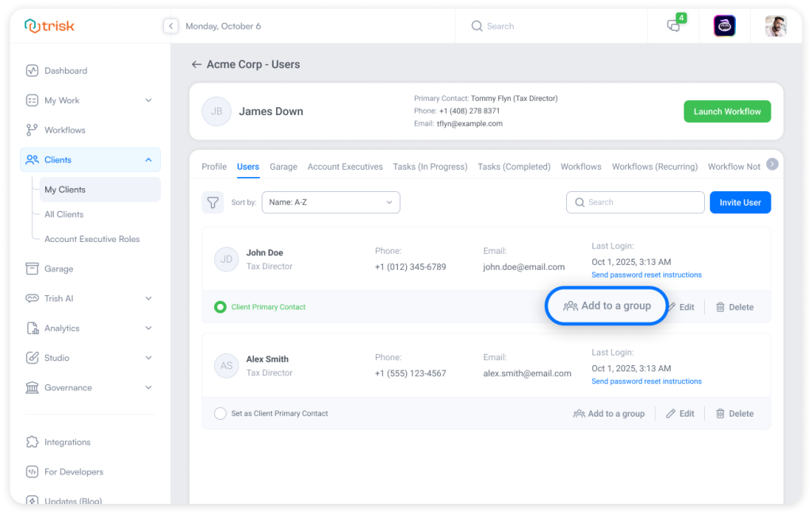This screenshot has width=812, height=515.
Task: Open the Sort by Name A-Z dropdown
Action: point(331,202)
